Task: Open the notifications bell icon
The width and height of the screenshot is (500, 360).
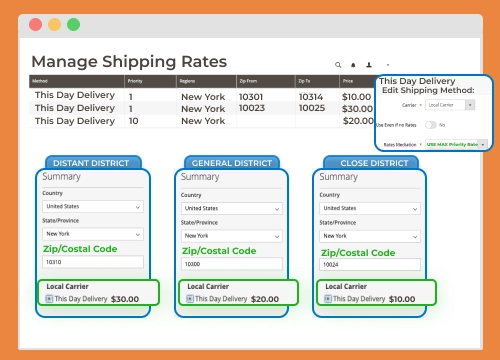Action: click(353, 65)
